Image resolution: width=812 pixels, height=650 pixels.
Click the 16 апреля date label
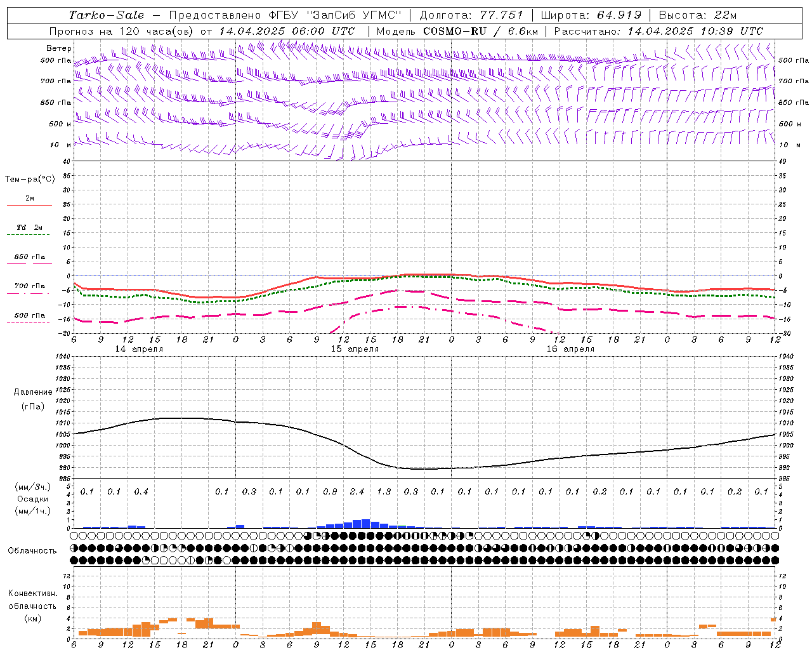point(570,349)
